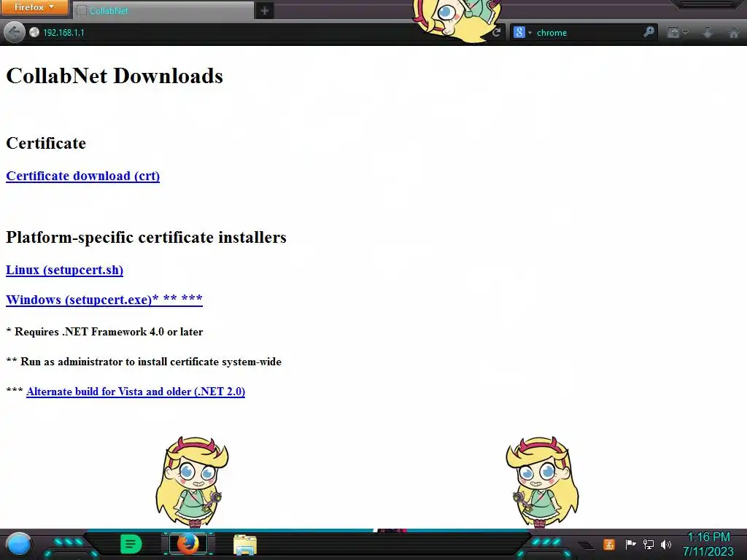Click the site identity globe icon
The height and width of the screenshot is (560, 747).
coord(34,32)
